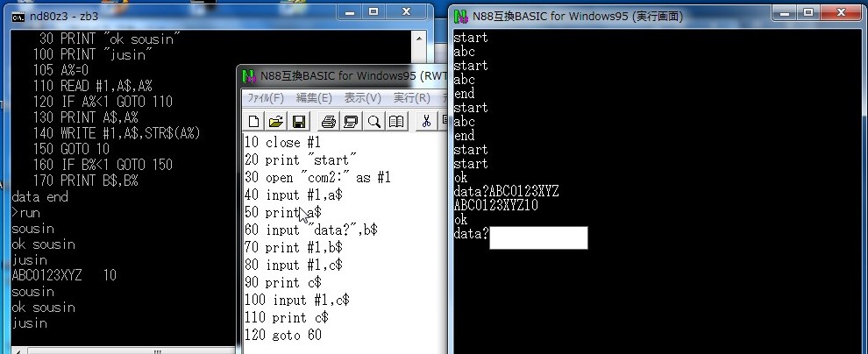Click '120 IF A%<1 GOTO 110' in console
The width and height of the screenshot is (868, 354).
(x=103, y=102)
